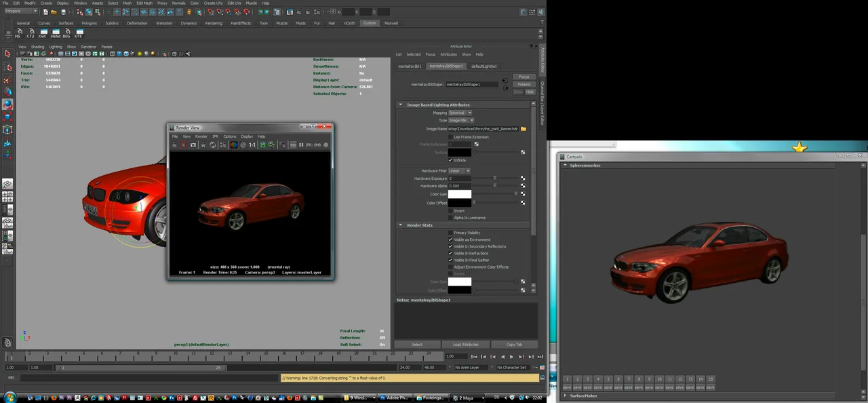868x403 pixels.
Task: Click the Out custom shelf icon
Action: click(x=43, y=33)
